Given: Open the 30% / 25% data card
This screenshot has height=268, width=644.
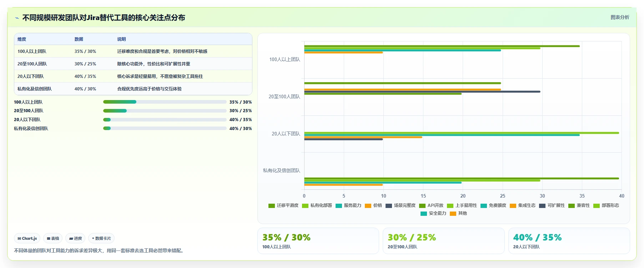Looking at the screenshot, I should pos(443,241).
